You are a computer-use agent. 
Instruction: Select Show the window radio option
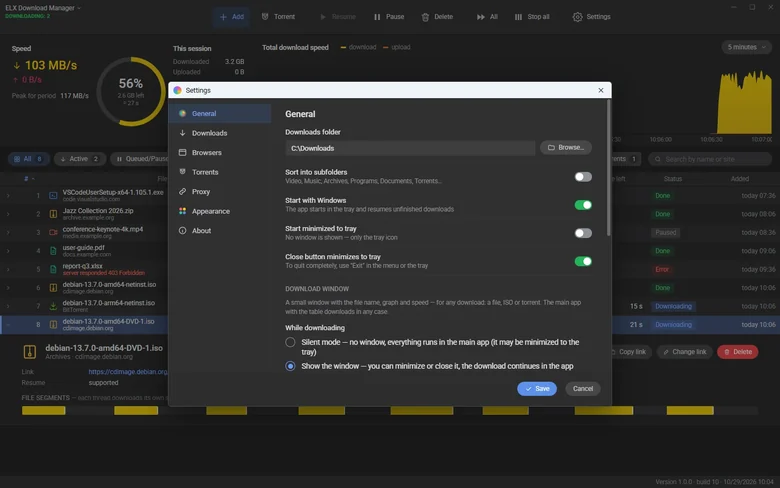[x=290, y=366]
